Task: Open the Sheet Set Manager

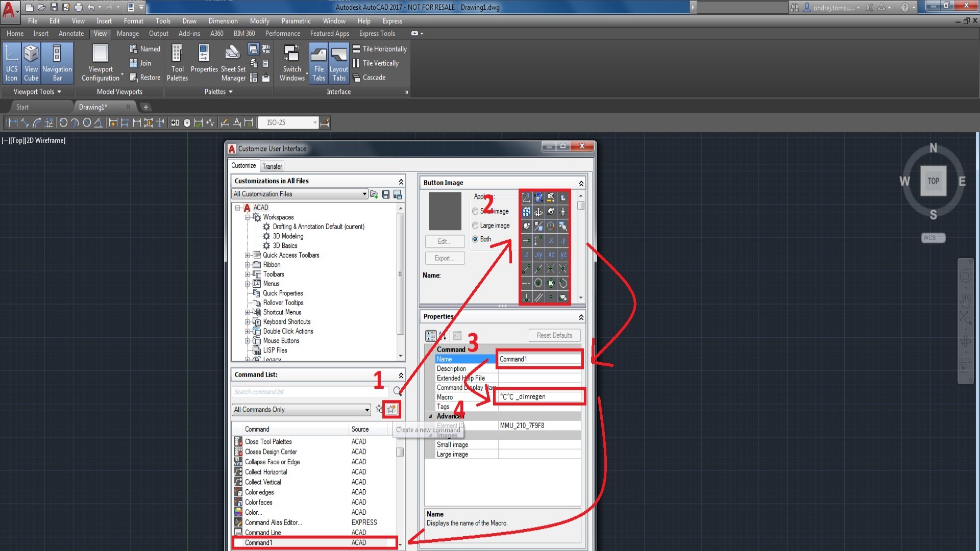Action: 233,63
